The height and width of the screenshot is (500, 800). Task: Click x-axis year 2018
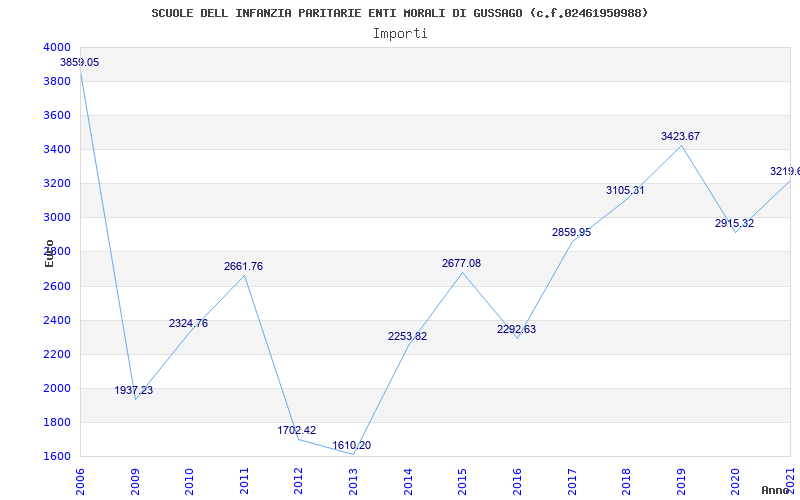(x=626, y=481)
